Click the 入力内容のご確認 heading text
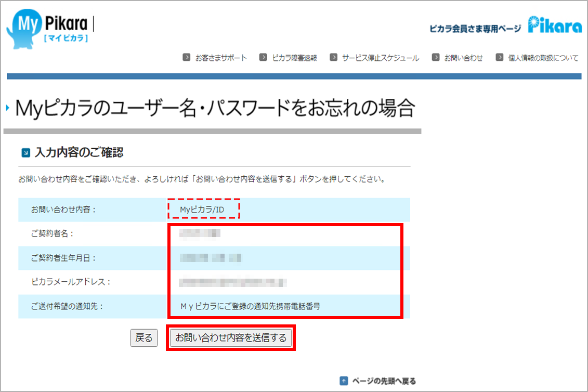Screen dimensions: 588x392 point(79,152)
